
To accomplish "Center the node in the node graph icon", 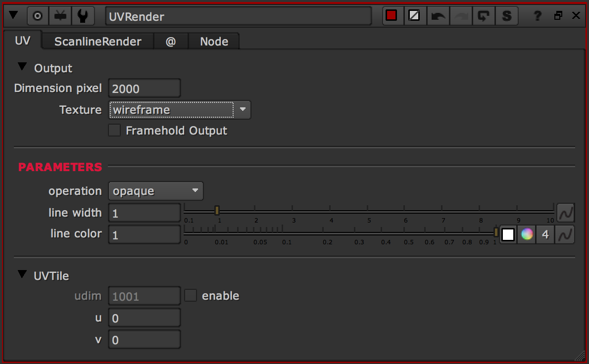I will tap(60, 15).
